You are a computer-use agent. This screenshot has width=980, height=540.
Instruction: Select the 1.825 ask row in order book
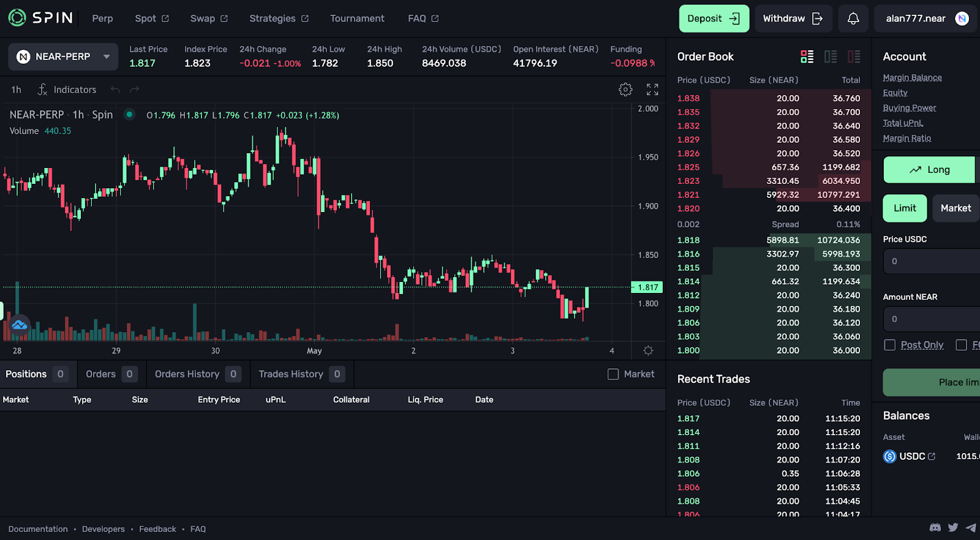click(769, 167)
